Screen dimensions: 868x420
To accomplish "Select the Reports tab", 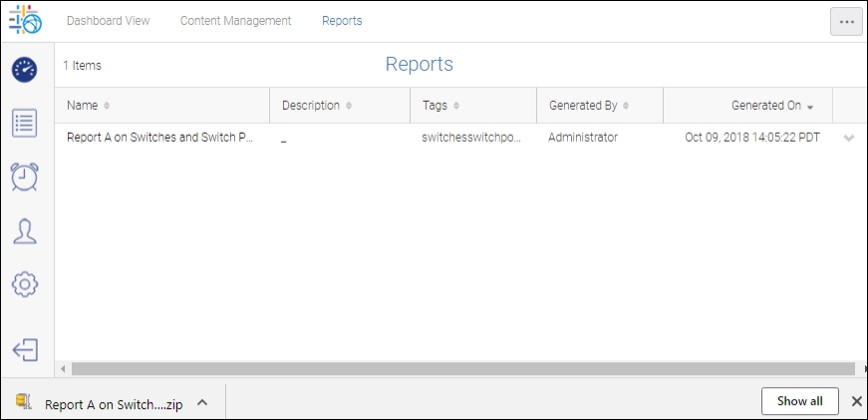I will point(342,21).
